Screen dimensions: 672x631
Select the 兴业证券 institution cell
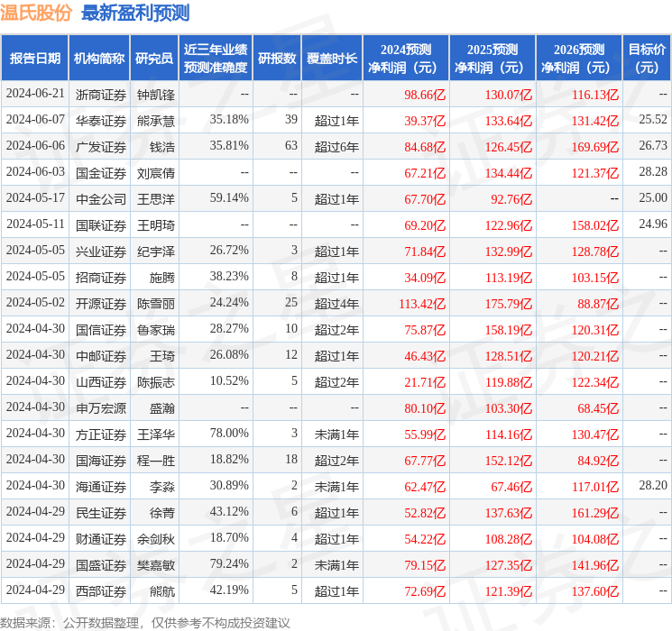click(101, 251)
